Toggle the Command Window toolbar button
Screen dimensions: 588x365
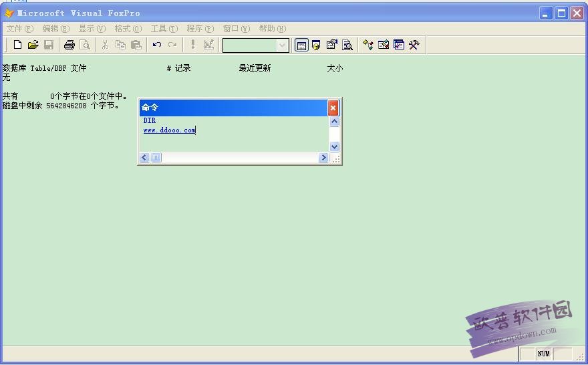(x=301, y=45)
